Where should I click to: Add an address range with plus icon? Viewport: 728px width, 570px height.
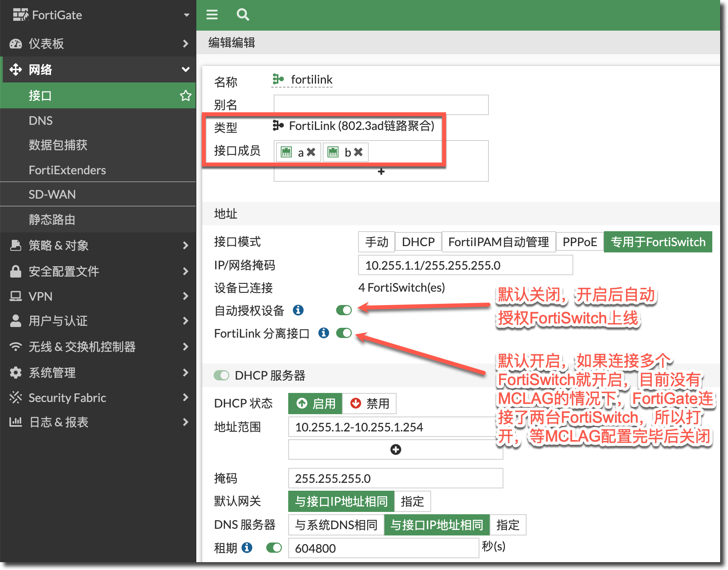coord(395,449)
